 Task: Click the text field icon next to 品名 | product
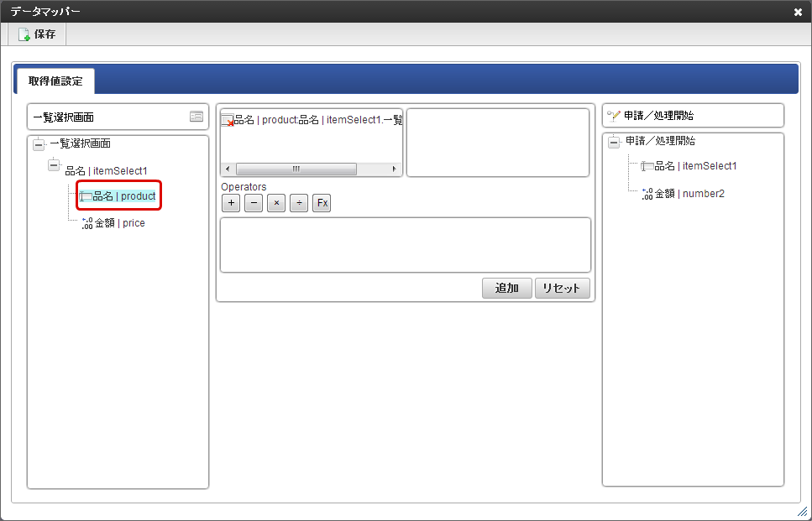click(86, 196)
